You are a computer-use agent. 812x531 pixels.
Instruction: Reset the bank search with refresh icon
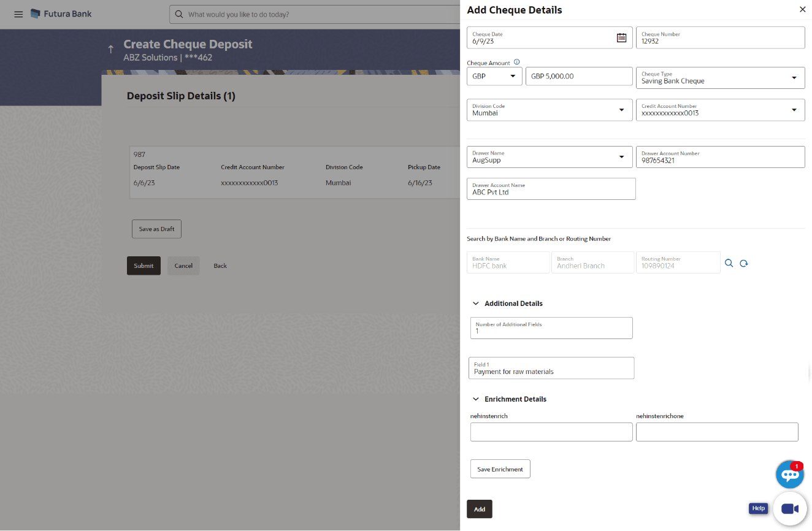click(x=744, y=263)
